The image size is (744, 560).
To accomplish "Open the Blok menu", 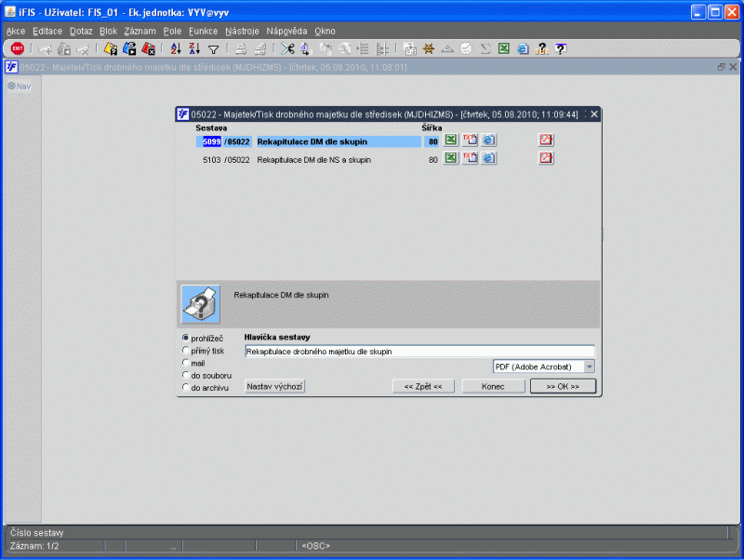I will pos(108,31).
